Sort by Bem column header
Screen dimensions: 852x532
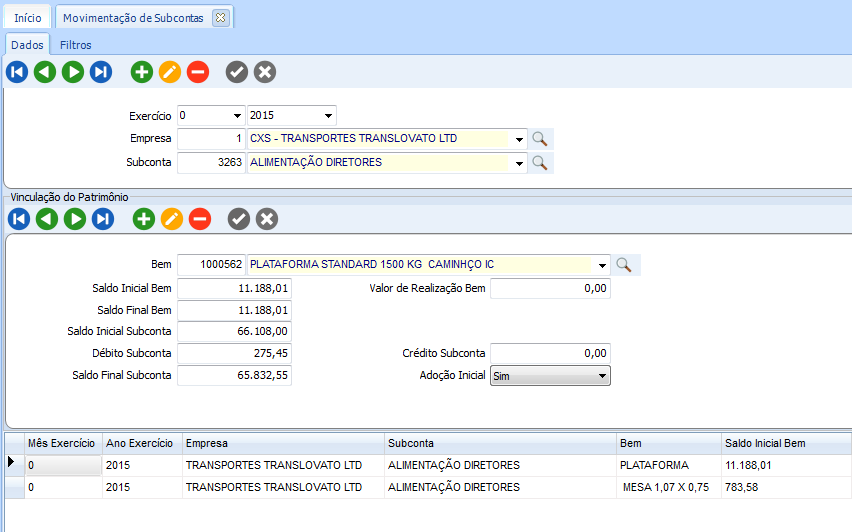tap(669, 443)
